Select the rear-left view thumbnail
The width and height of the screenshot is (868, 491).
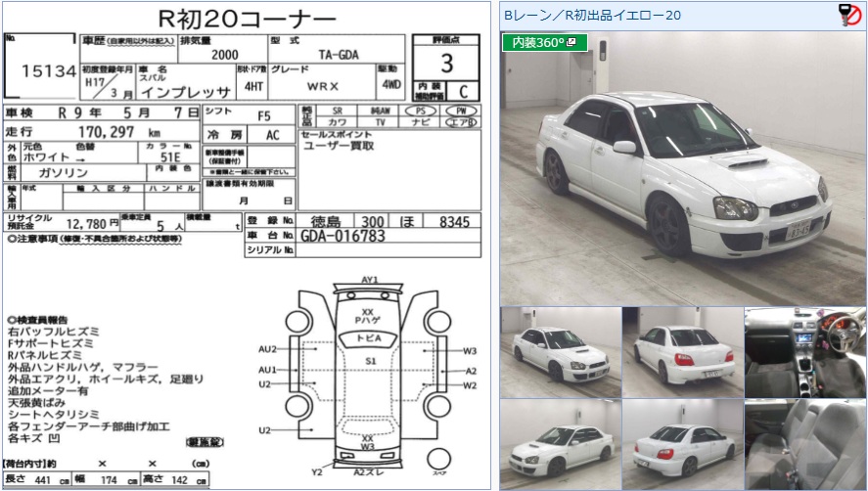coord(681,352)
